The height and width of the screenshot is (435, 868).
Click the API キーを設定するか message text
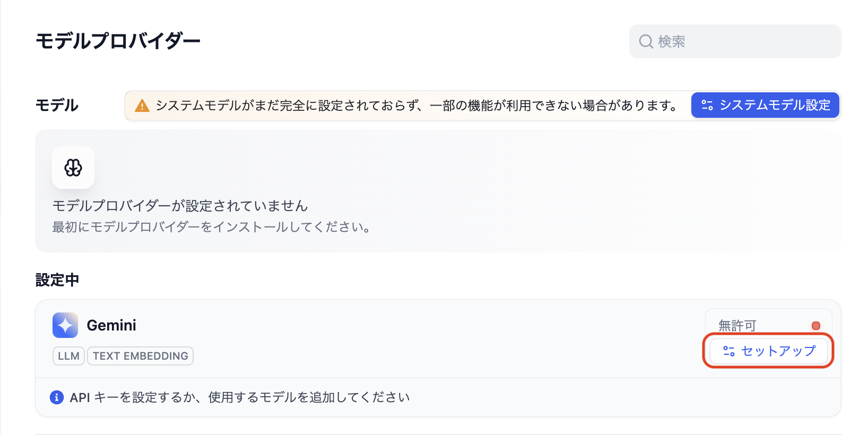(x=240, y=397)
